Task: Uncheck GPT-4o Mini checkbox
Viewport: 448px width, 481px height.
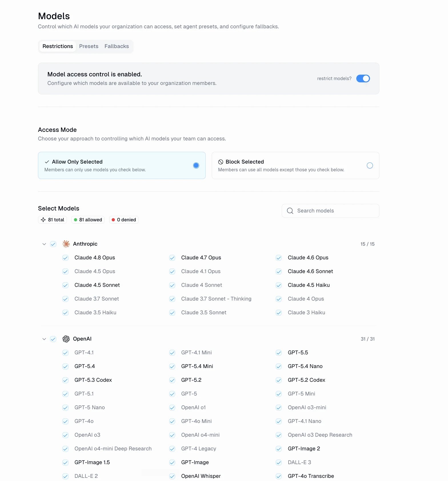Action: [x=172, y=421]
